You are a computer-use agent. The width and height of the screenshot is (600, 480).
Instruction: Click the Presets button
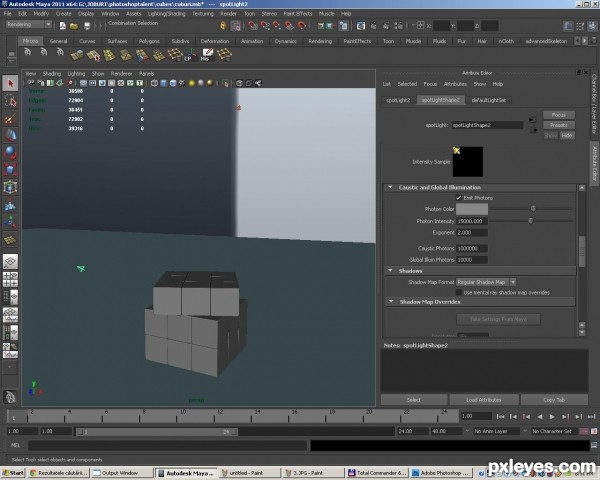click(559, 125)
